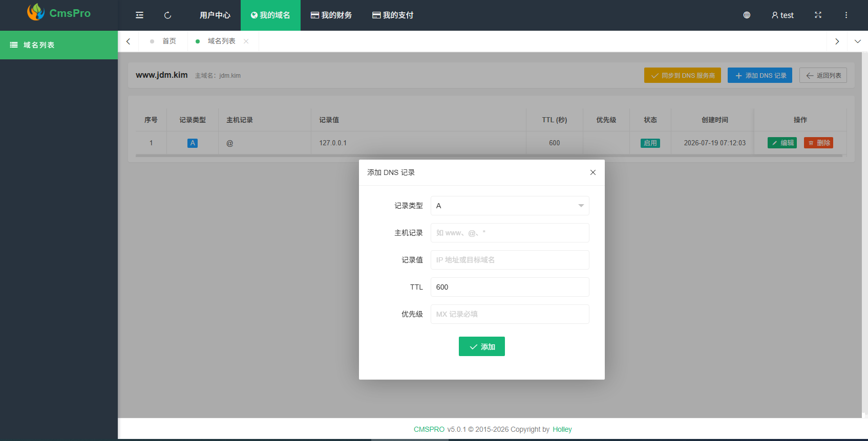Screen dimensions: 868x441
Task: Click the 600 TTL table cell
Action: point(555,143)
